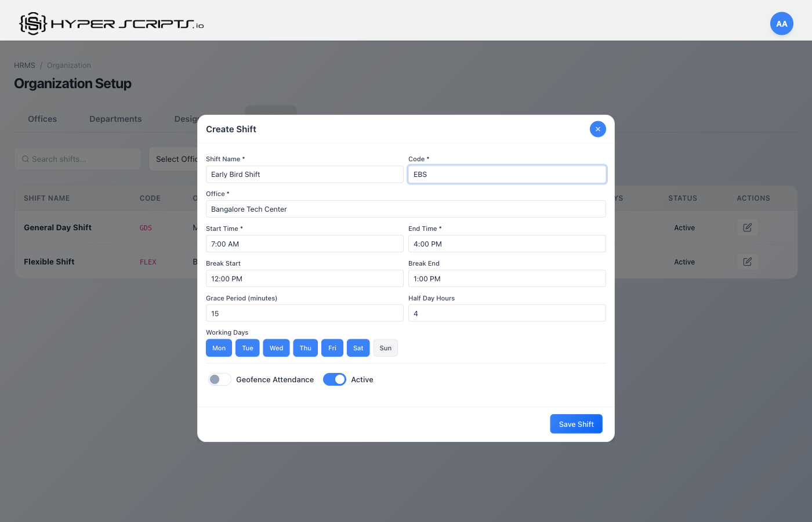Screen dimensions: 812x522
Task: Deselect Sat from working days
Action: [358, 348]
